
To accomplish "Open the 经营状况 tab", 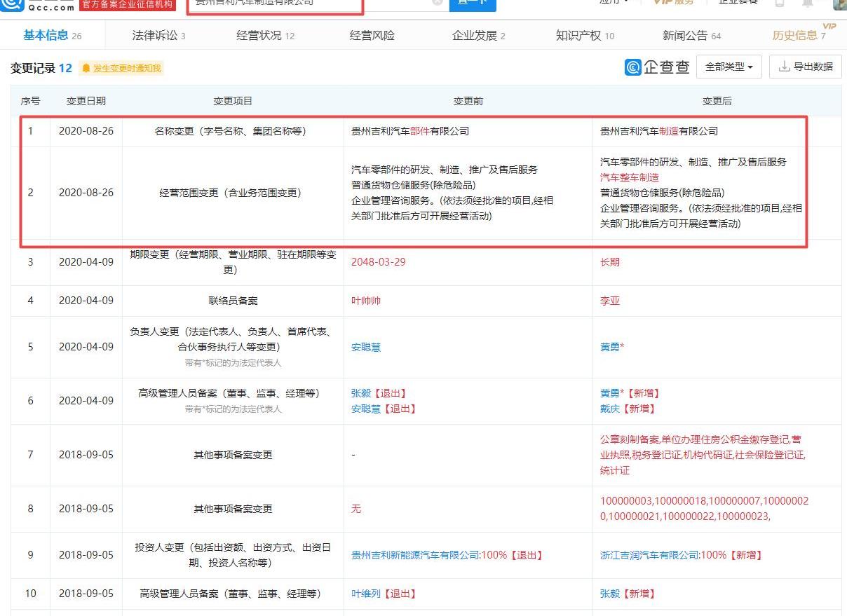I will pyautogui.click(x=266, y=35).
